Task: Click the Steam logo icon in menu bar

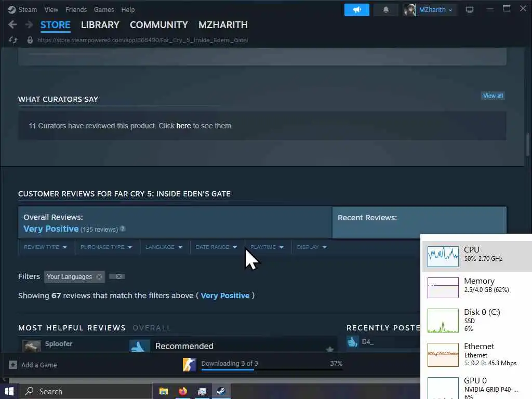Action: (x=12, y=9)
